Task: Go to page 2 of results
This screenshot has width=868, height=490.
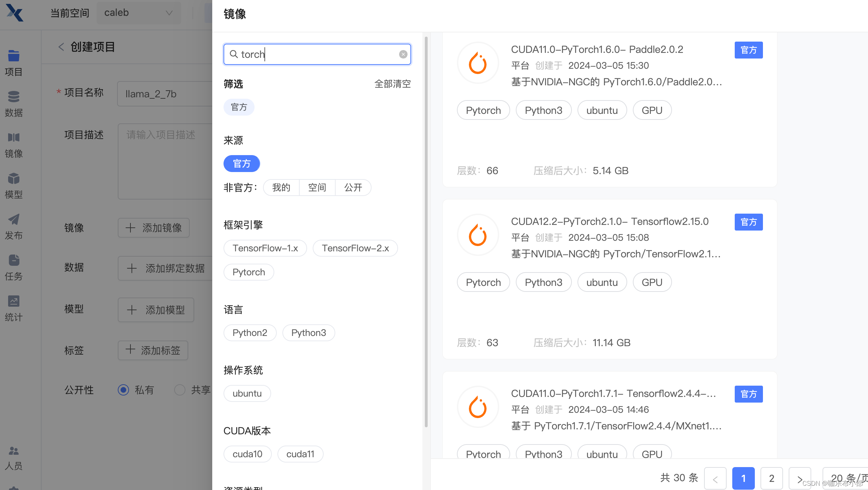Action: pyautogui.click(x=771, y=478)
